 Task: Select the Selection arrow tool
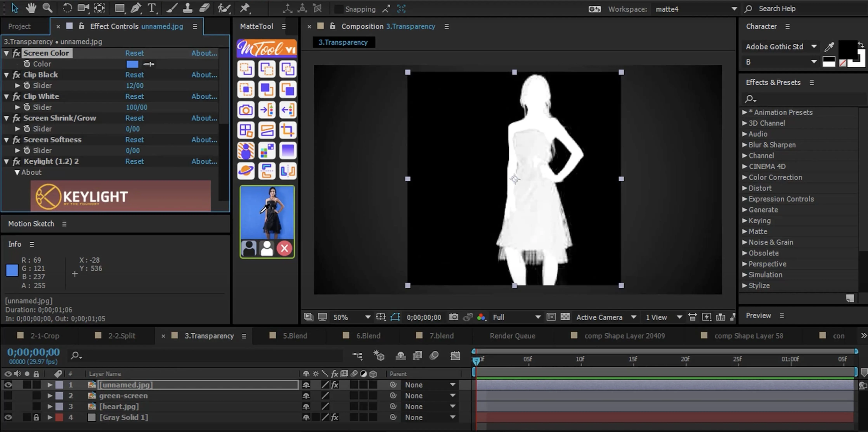15,8
